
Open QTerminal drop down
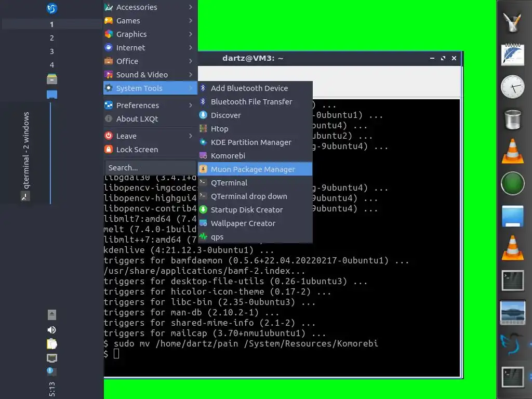pyautogui.click(x=255, y=196)
